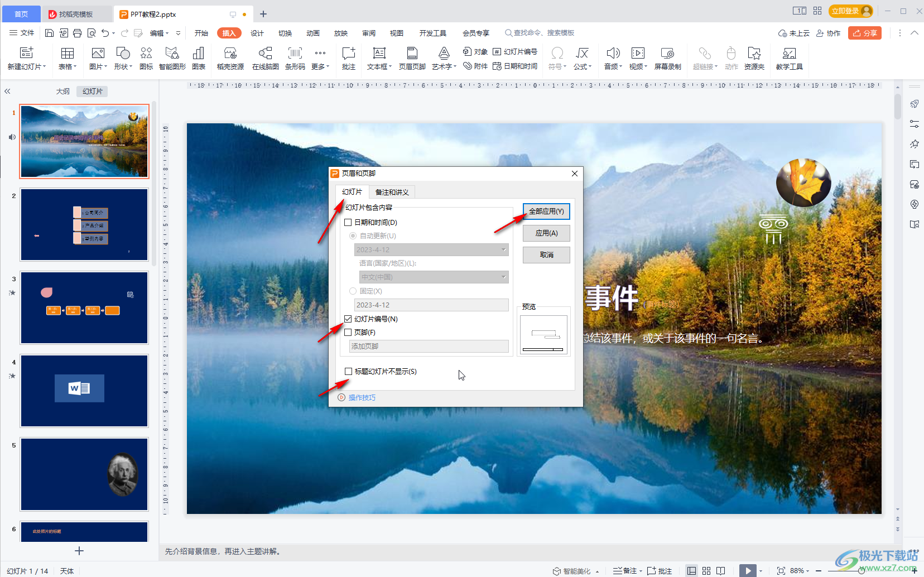924x577 pixels.
Task: Click the Date and Time (日期和时间) ribbon icon
Action: point(515,66)
